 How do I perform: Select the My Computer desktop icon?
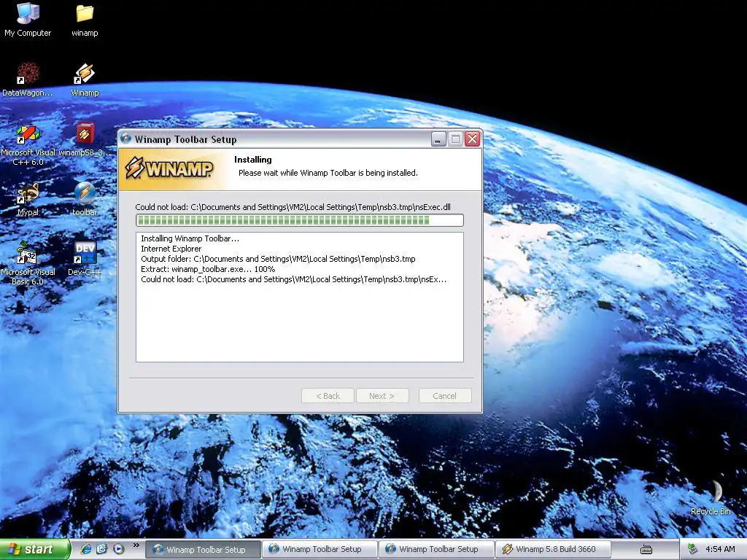pyautogui.click(x=28, y=20)
